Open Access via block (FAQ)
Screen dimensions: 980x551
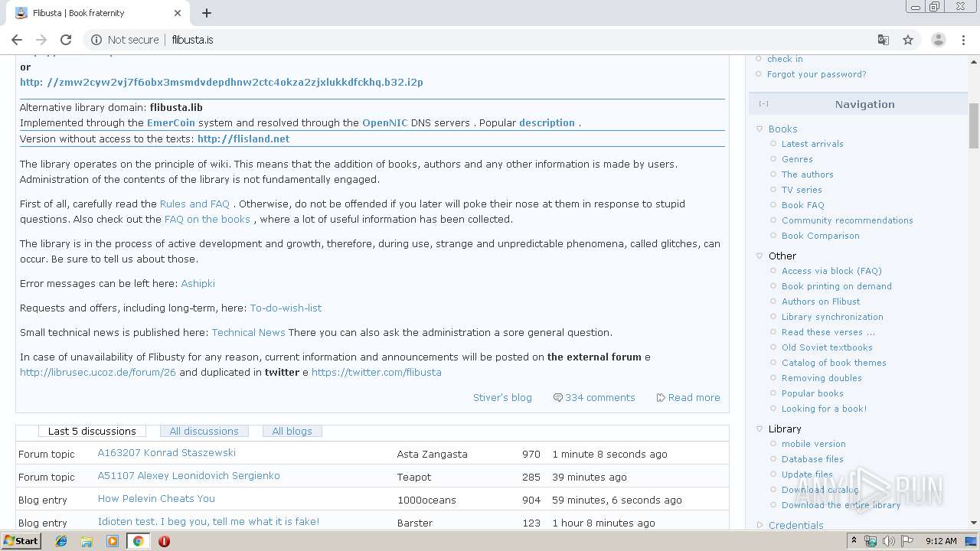831,271
